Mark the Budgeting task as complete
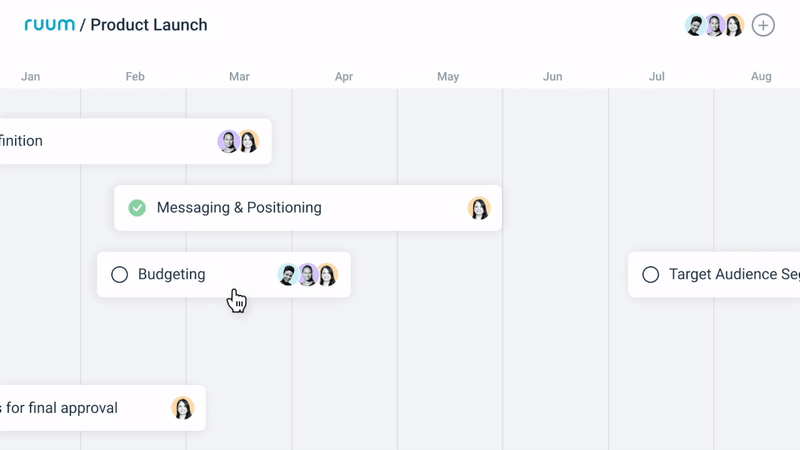 (x=119, y=274)
